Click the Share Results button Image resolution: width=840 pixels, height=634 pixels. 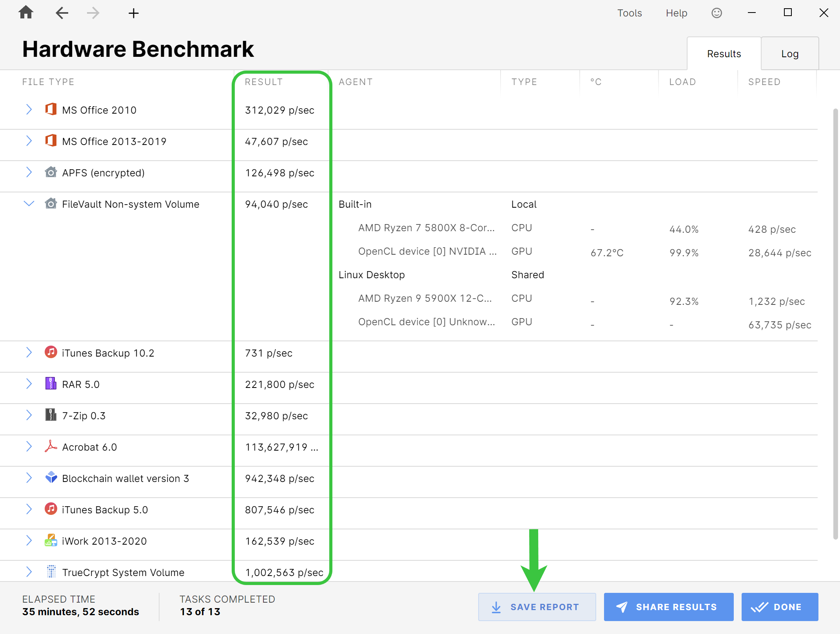[x=668, y=607]
